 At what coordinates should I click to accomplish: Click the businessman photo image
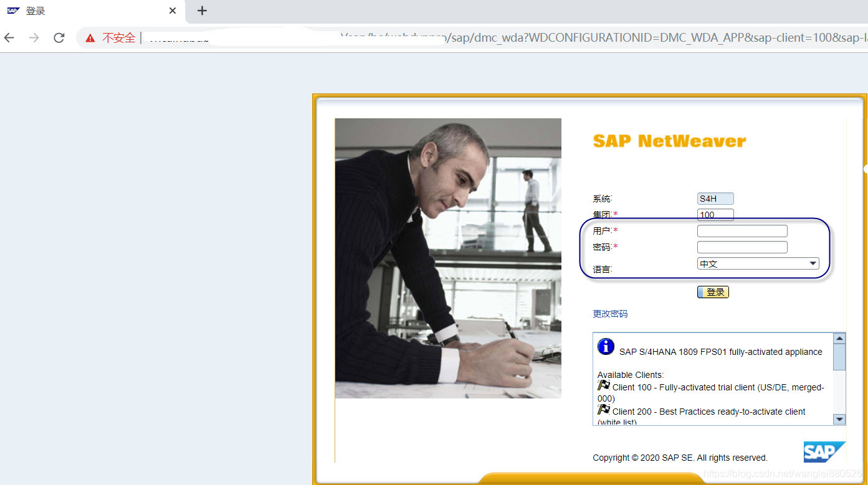click(448, 258)
